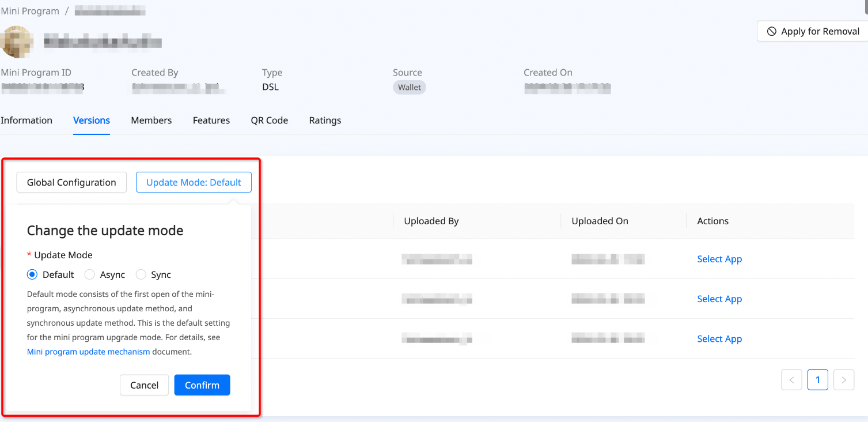
Task: Click the Global Configuration button
Action: pyautogui.click(x=71, y=182)
